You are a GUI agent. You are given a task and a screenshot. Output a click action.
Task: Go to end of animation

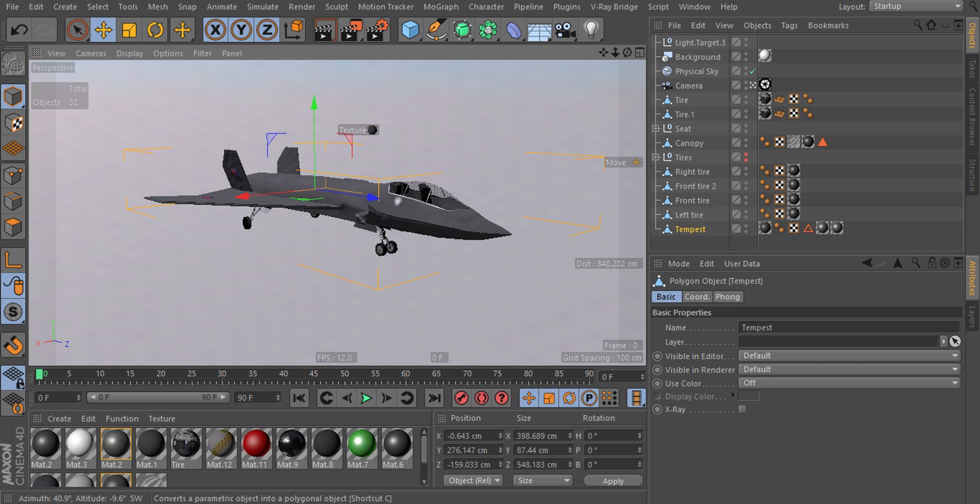[434, 398]
